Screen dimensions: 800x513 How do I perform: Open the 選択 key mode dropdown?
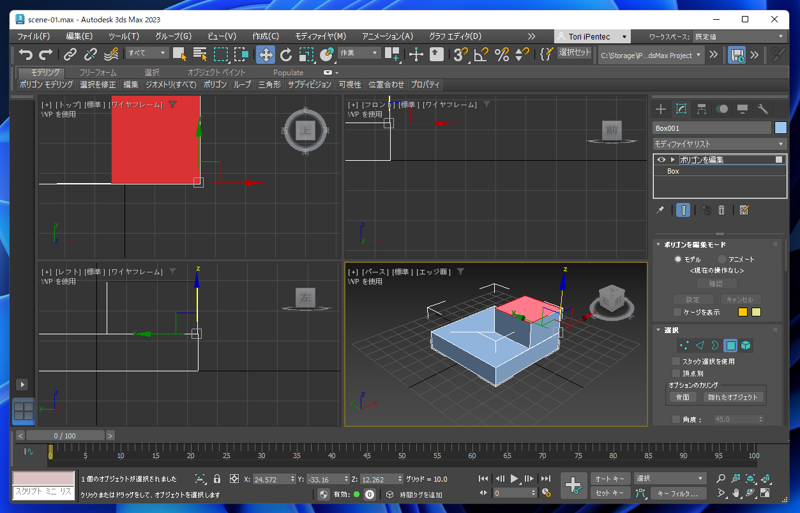pos(669,478)
